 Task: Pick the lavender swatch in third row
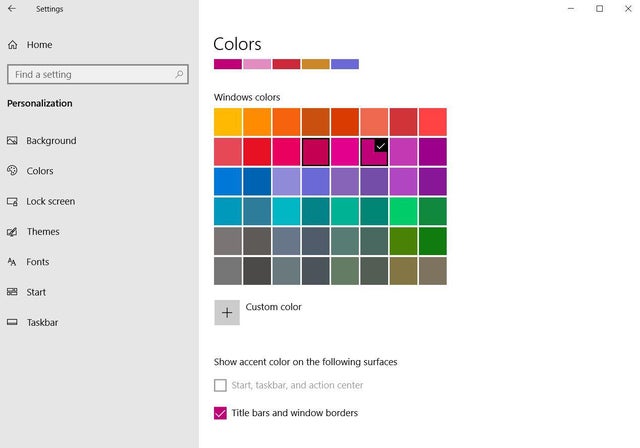(x=287, y=182)
